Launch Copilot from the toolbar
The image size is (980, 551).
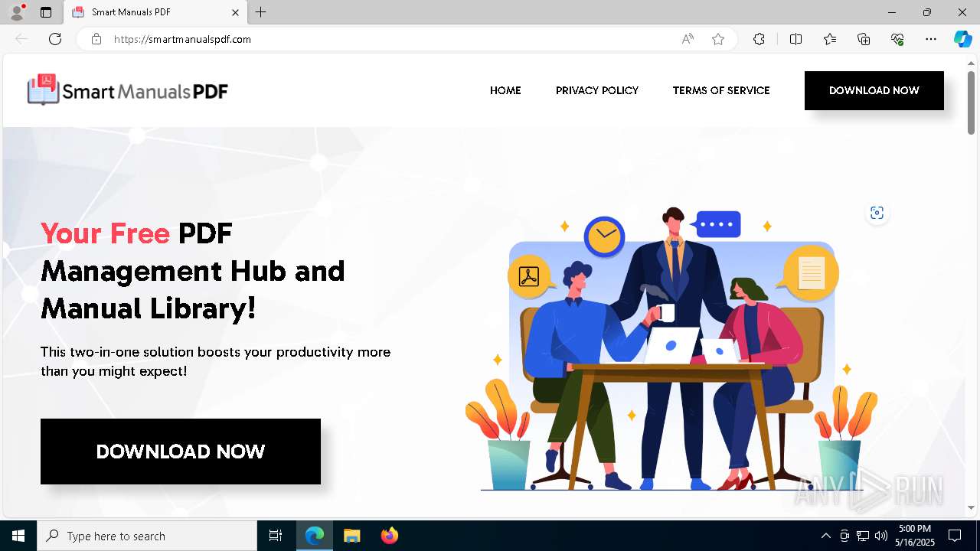[x=962, y=39]
